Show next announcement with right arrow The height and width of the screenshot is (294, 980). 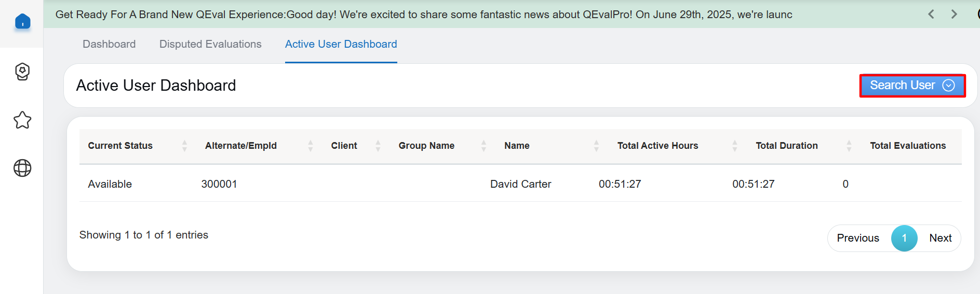(954, 15)
